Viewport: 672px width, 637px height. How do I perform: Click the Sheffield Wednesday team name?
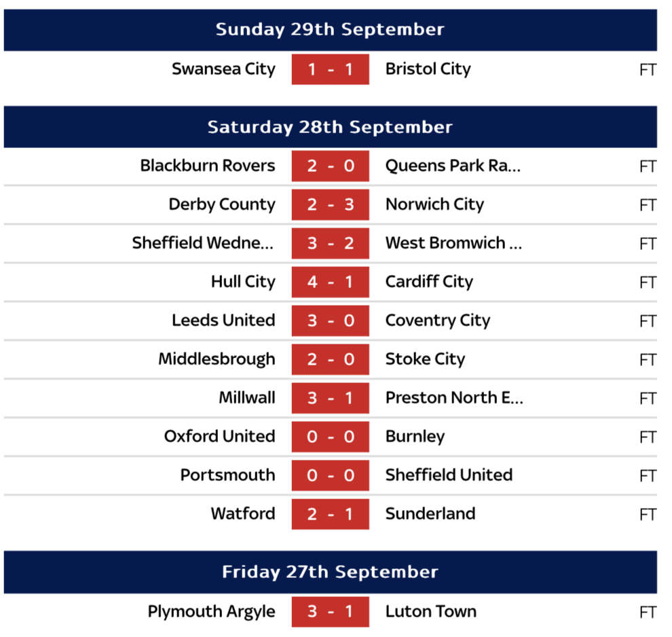[203, 243]
